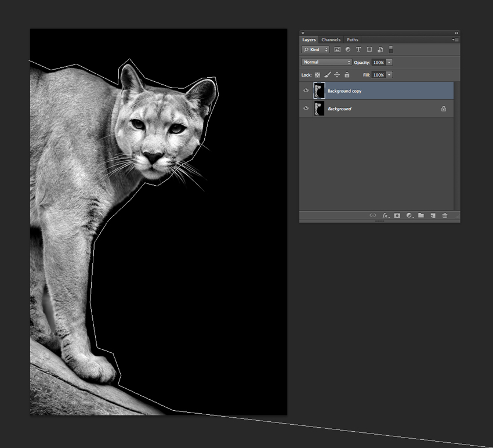Screen dimensions: 493x448
Task: Click the Background copy layer name
Action: tap(345, 91)
